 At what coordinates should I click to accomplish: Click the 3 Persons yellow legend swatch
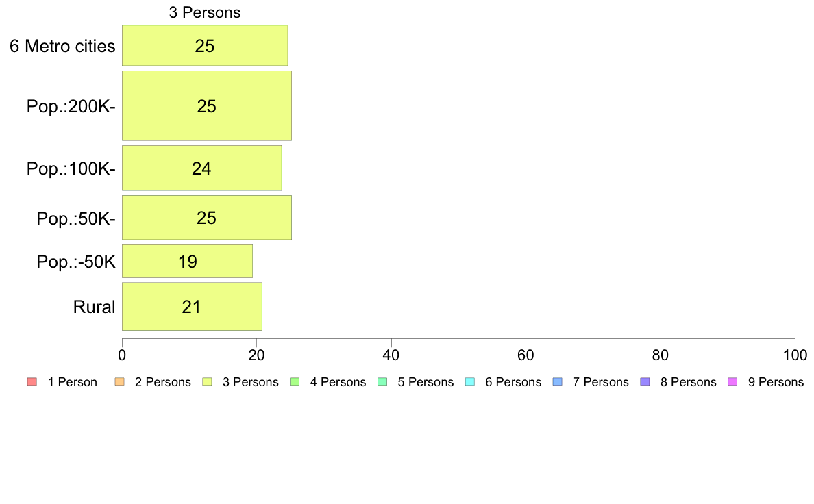(x=206, y=381)
